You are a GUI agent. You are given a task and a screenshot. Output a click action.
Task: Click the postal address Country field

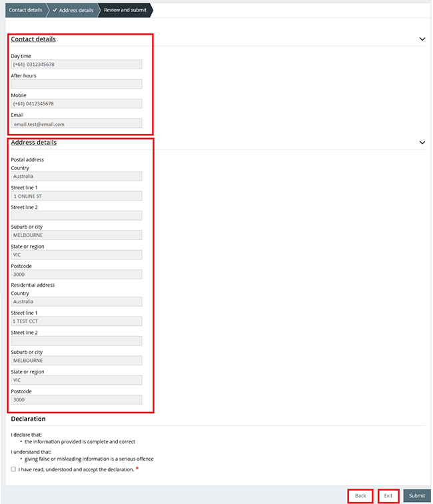click(76, 177)
